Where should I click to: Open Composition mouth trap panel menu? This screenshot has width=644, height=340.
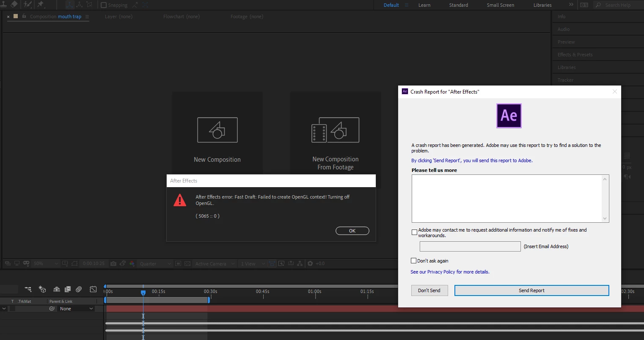(87, 17)
